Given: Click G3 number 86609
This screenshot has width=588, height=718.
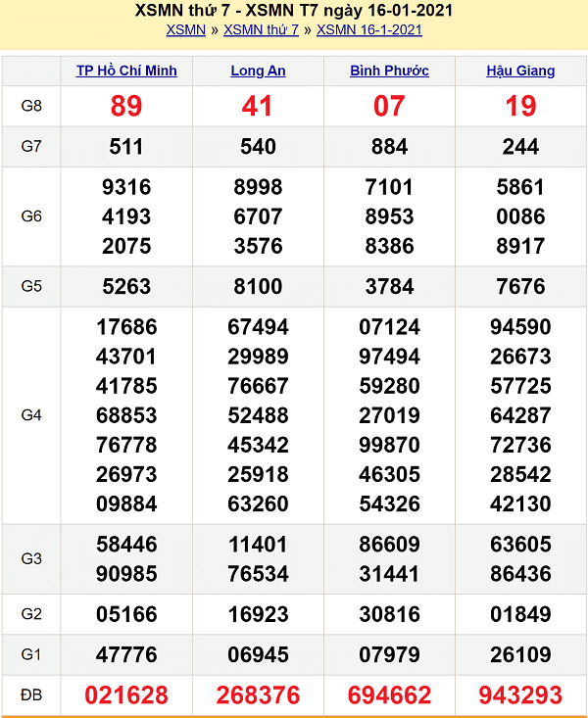Looking at the screenshot, I should tap(390, 544).
